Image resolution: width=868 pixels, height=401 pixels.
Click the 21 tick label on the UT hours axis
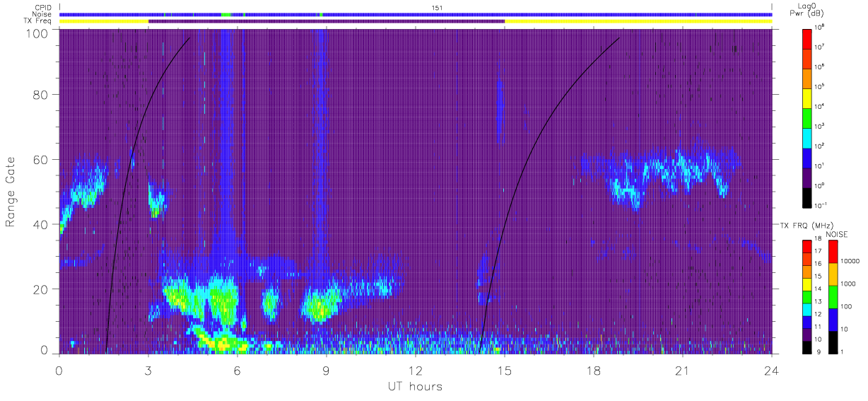(683, 371)
